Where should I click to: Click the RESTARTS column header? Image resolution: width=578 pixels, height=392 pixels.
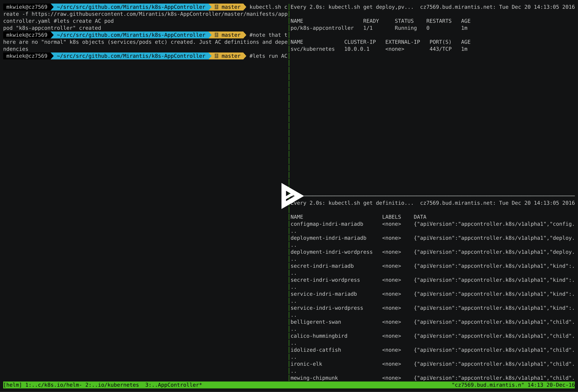point(439,21)
